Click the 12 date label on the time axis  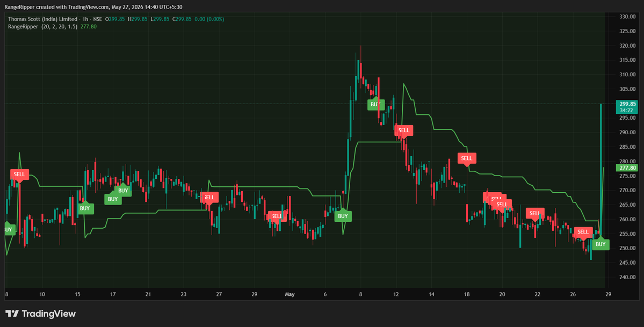[x=396, y=294]
